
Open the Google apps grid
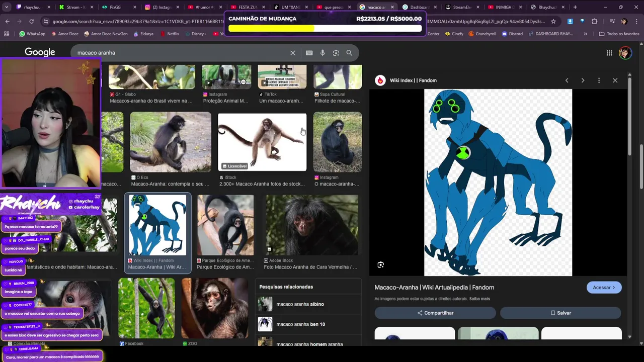(x=609, y=53)
